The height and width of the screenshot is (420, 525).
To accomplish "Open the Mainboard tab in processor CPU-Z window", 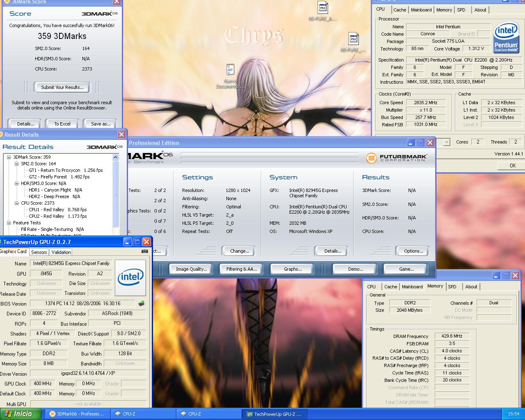I will (421, 10).
